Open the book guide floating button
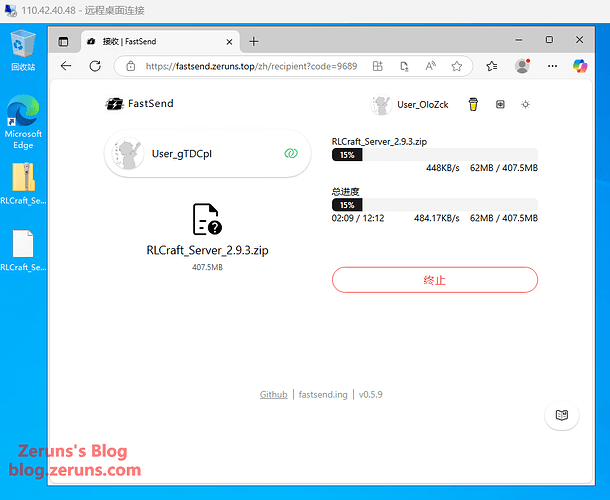The height and width of the screenshot is (500, 610). 561,415
